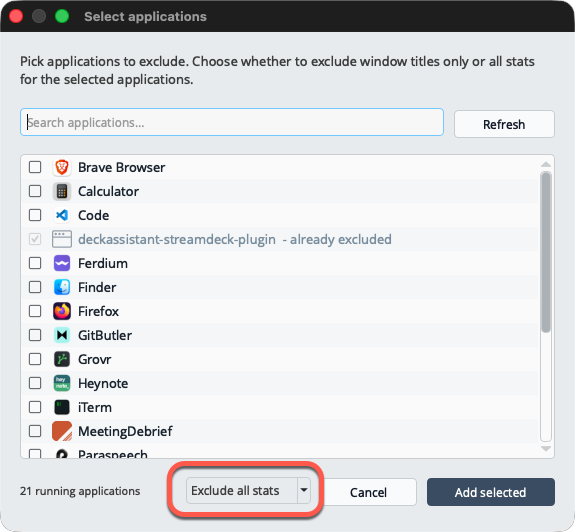This screenshot has height=532, width=575.
Task: Click the list scrollbar thumb
Action: [546, 253]
